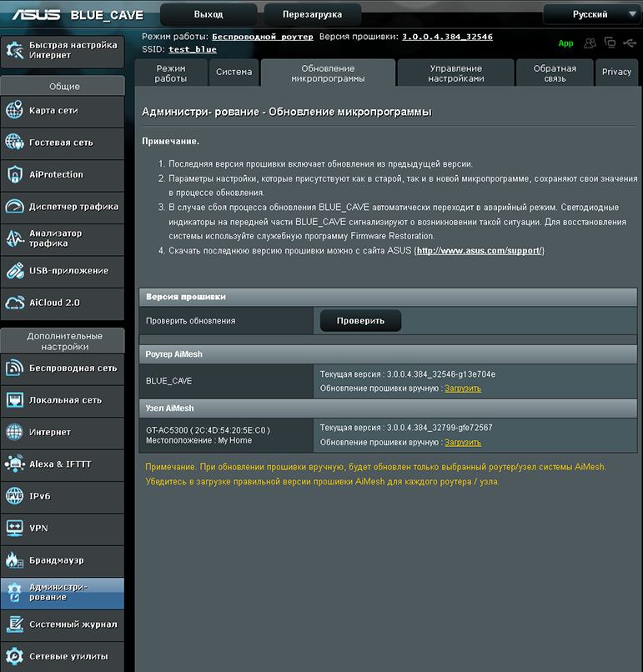Open the Quick Internet Setup icon
This screenshot has width=643, height=672.
[14, 51]
